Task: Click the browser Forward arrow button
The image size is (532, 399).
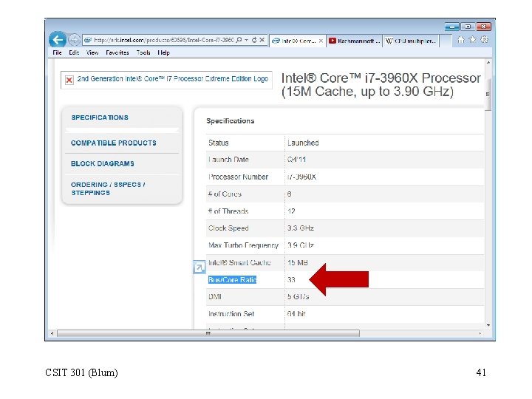Action: (x=74, y=40)
